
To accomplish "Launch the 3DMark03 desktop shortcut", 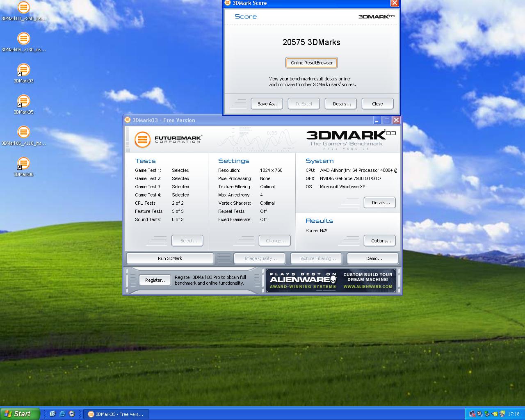I will coord(24,74).
